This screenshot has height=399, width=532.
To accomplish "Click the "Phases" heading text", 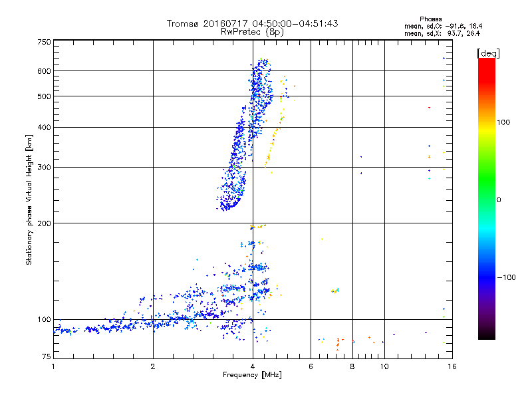I will pos(430,19).
